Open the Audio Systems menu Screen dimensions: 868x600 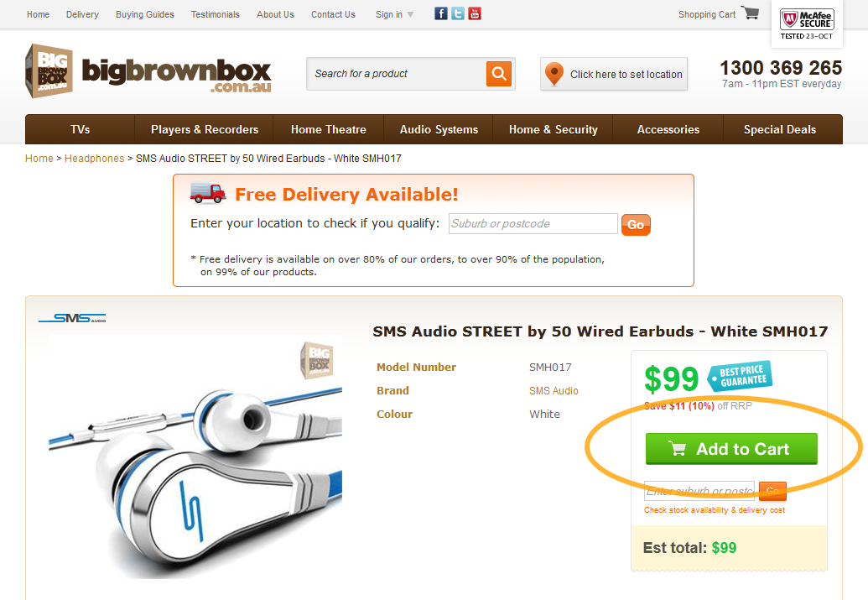tap(439, 129)
